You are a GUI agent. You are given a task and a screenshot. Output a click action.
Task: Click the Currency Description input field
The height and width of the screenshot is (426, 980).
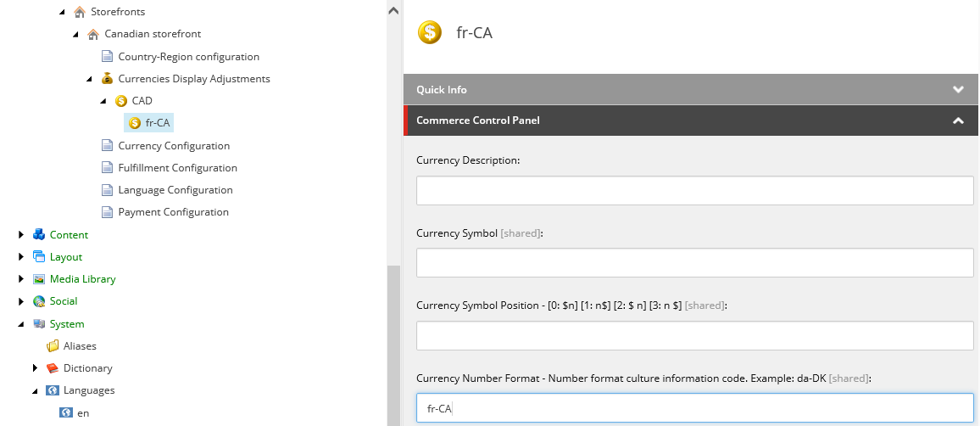coord(694,191)
